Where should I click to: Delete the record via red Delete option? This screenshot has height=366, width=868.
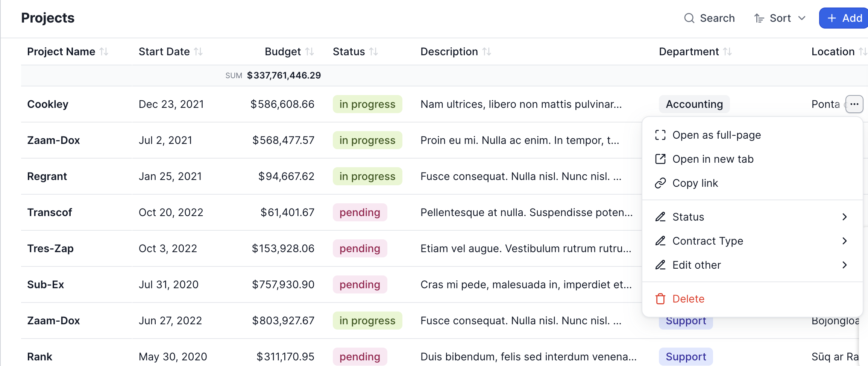pos(688,299)
